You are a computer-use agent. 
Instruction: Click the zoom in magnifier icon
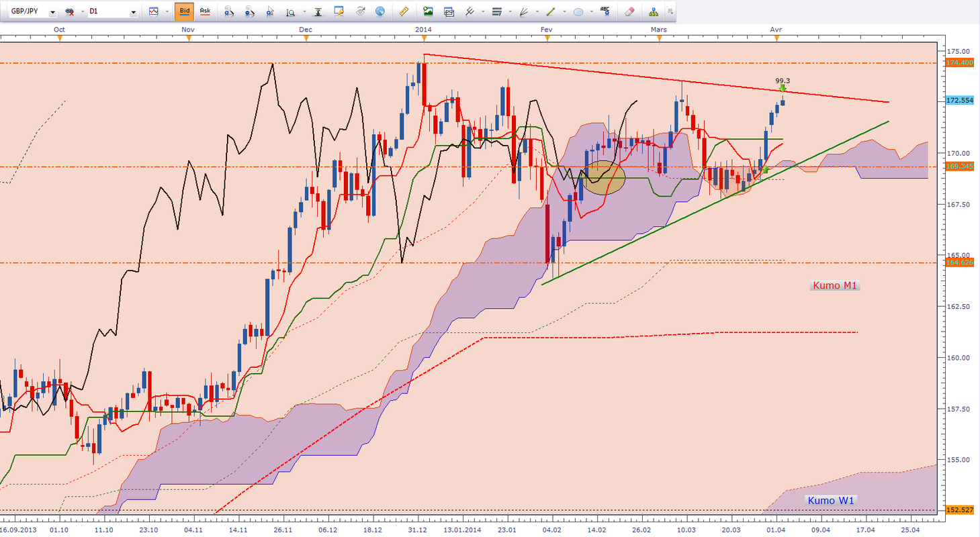pos(229,11)
